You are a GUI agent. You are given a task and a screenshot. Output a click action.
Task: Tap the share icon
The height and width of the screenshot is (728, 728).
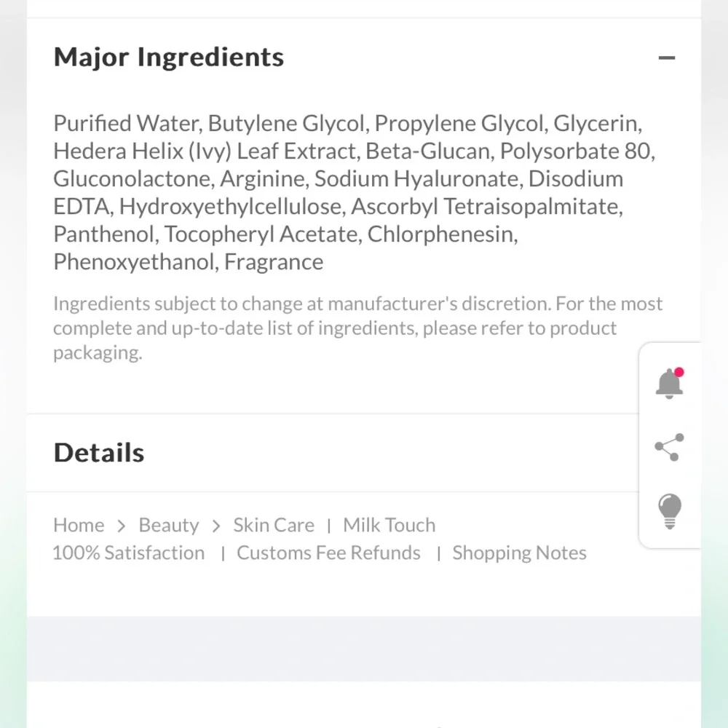(x=669, y=447)
